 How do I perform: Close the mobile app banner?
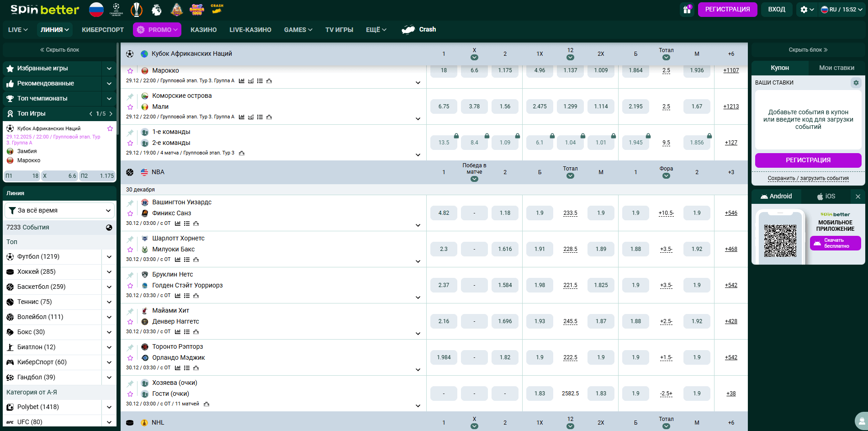(x=857, y=197)
